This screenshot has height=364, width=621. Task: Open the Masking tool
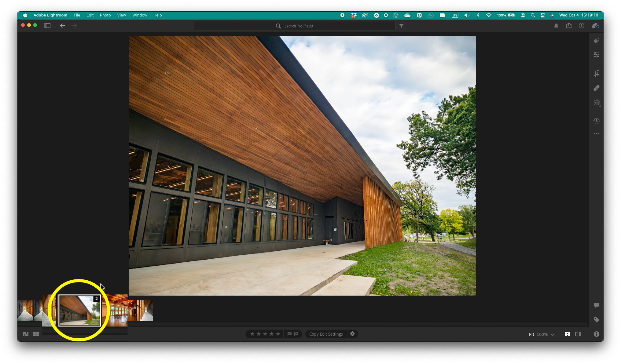click(x=596, y=103)
